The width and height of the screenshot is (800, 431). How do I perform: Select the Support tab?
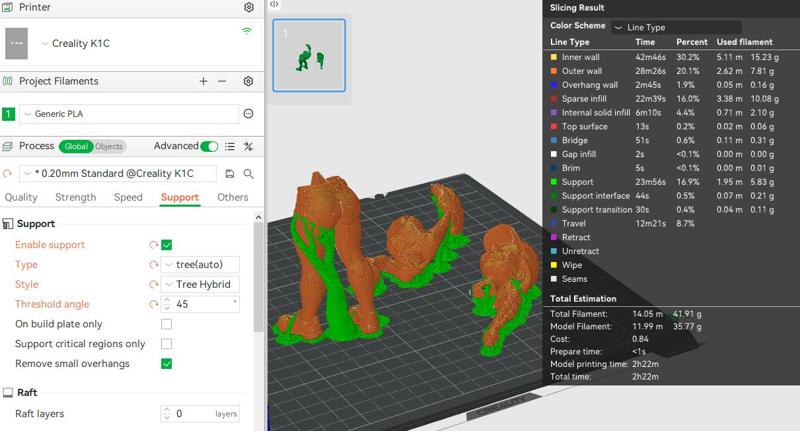[180, 197]
